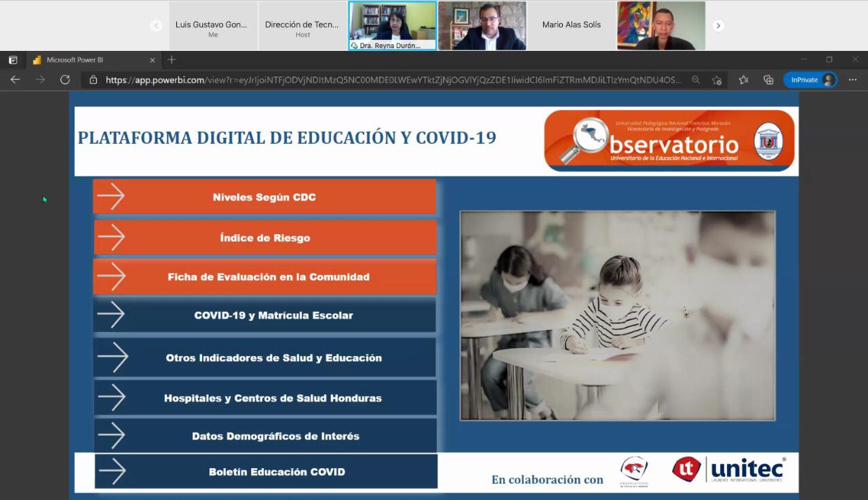Close the Microsoft Power BI tab
Image resolution: width=868 pixels, height=500 pixels.
click(x=152, y=60)
